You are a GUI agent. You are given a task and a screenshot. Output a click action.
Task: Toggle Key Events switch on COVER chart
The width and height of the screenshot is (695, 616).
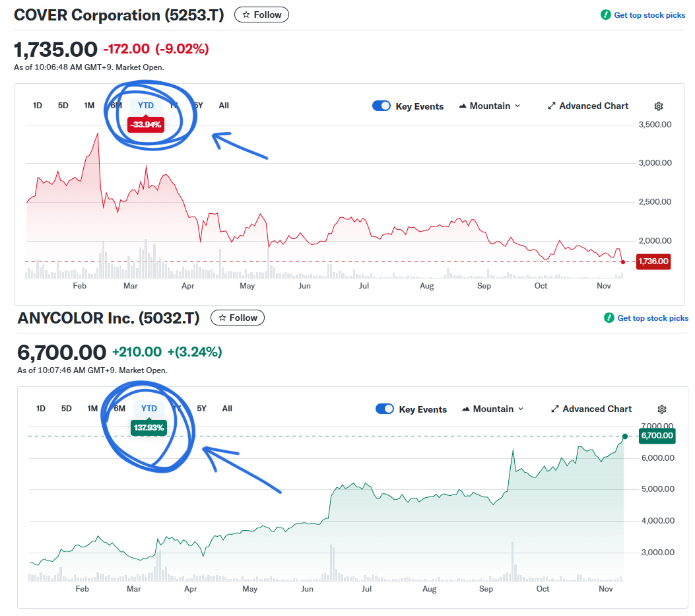coord(381,106)
